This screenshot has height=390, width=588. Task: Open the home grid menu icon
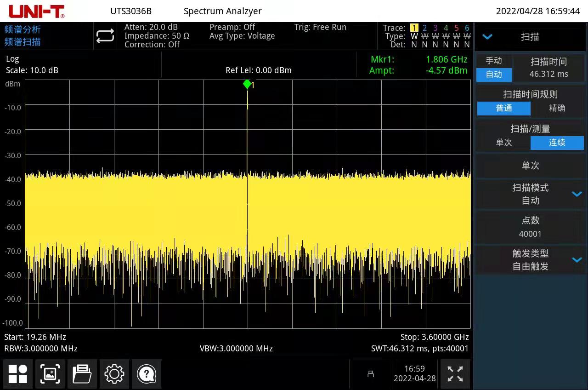pyautogui.click(x=18, y=374)
